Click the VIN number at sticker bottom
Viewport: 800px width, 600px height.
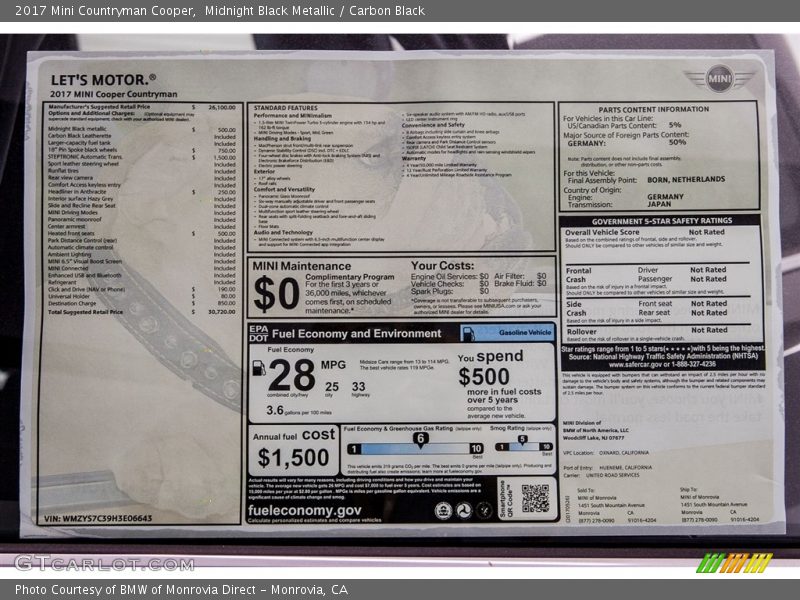(98, 519)
